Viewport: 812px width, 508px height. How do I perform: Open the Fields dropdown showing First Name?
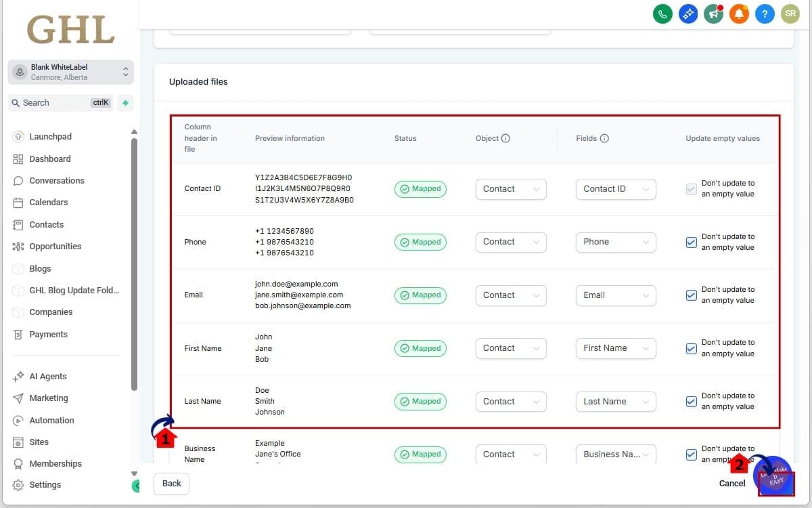click(x=615, y=348)
